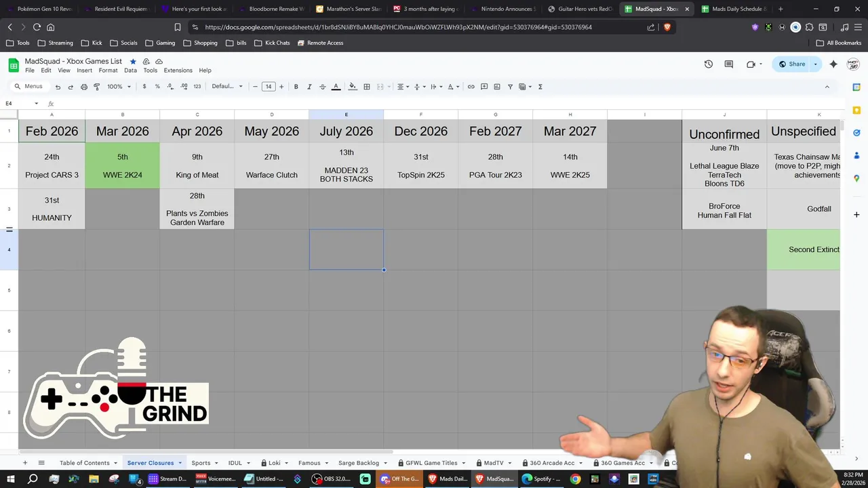This screenshot has width=868, height=488.
Task: Open vertical align dropdown
Action: coord(420,87)
